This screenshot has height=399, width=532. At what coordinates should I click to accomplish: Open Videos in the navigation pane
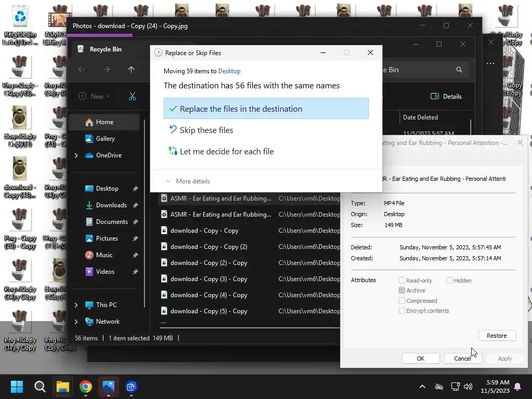click(x=106, y=272)
